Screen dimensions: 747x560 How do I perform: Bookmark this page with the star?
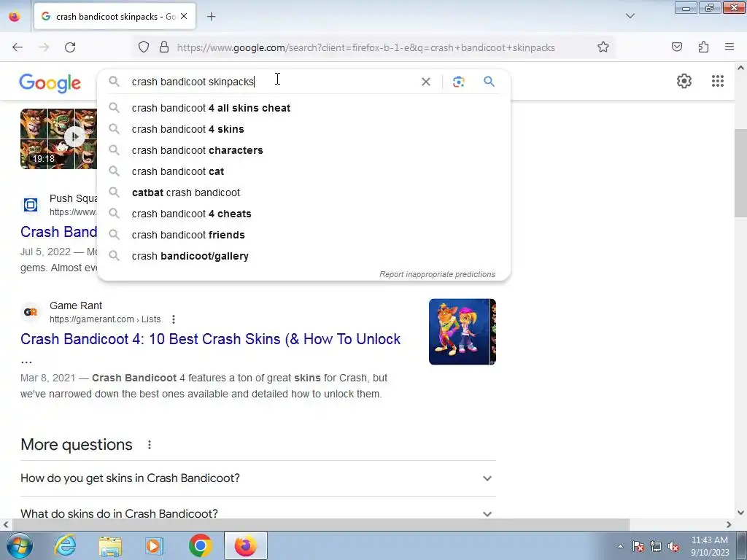click(603, 47)
